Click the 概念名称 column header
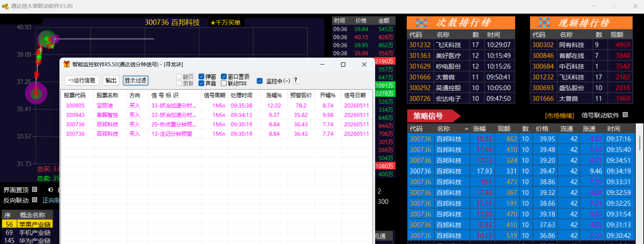This screenshot has height=244, width=644. coord(32,215)
